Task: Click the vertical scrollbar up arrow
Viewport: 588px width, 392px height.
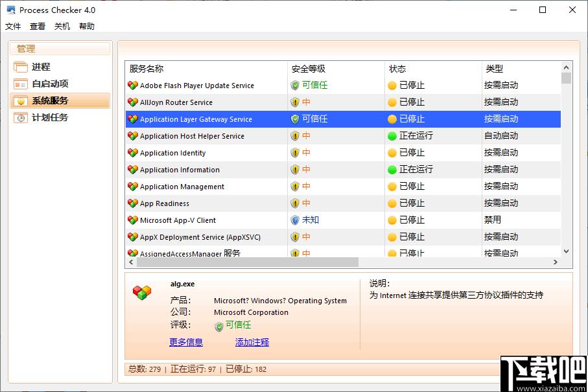Action: (x=566, y=67)
